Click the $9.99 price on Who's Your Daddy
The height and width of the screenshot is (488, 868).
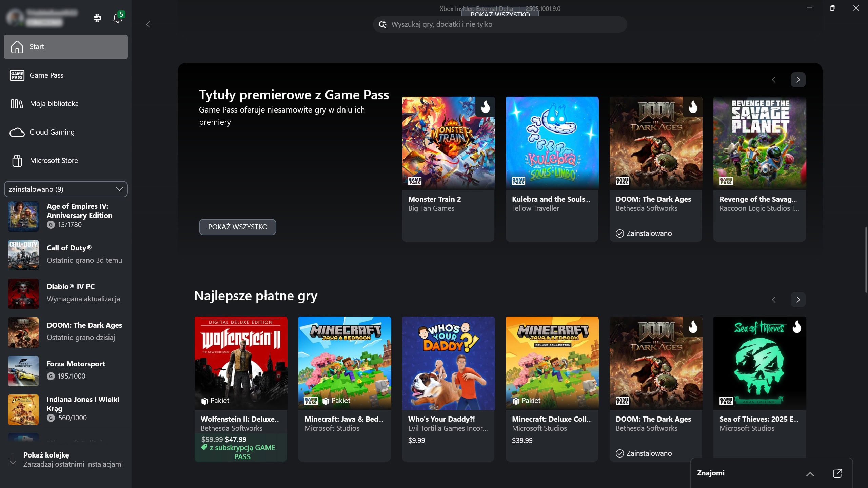[416, 441]
